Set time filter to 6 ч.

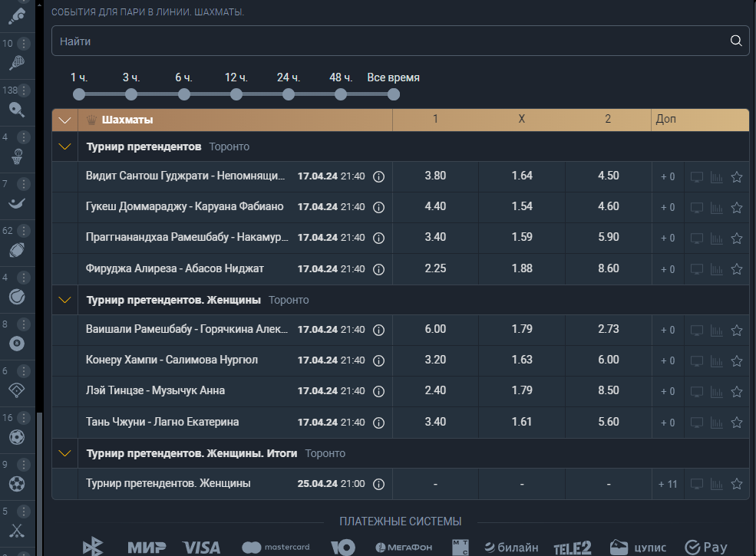[183, 94]
